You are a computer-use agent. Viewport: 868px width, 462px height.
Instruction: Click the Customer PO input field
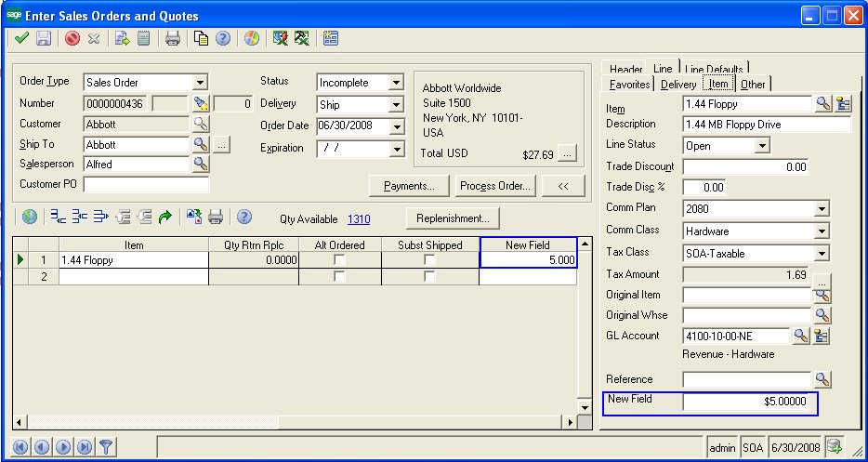[146, 184]
